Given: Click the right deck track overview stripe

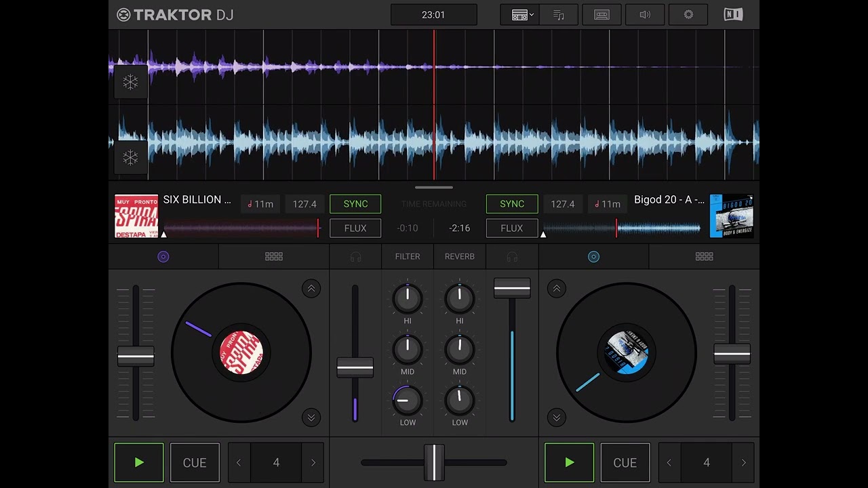Looking at the screenshot, I should click(x=622, y=228).
